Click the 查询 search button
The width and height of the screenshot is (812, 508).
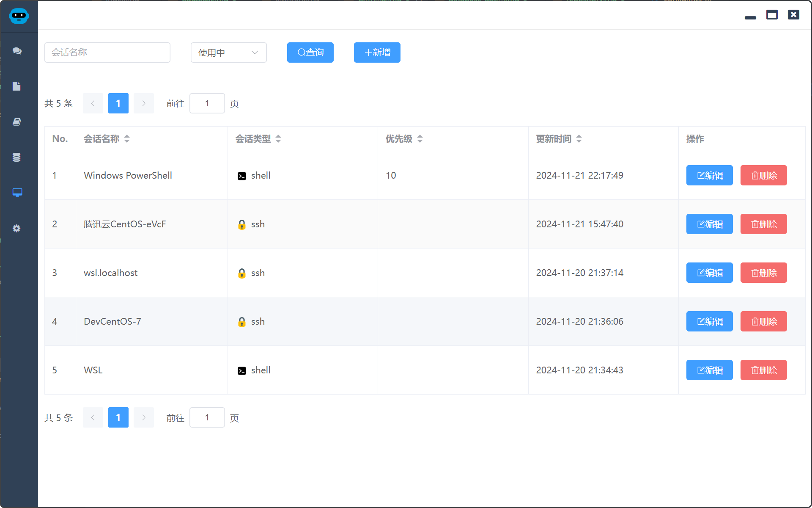coord(310,52)
